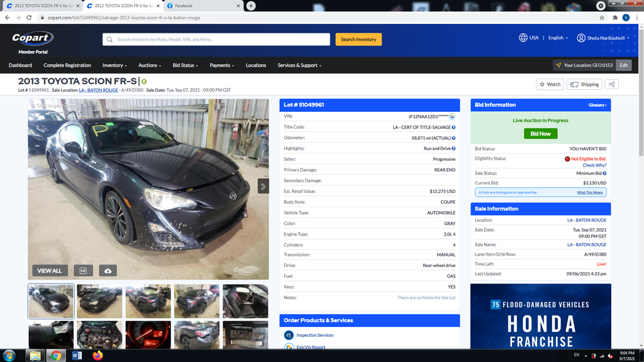Screen dimensions: 644x362
Task: Bookmark this page star icon
Action: (602, 18)
